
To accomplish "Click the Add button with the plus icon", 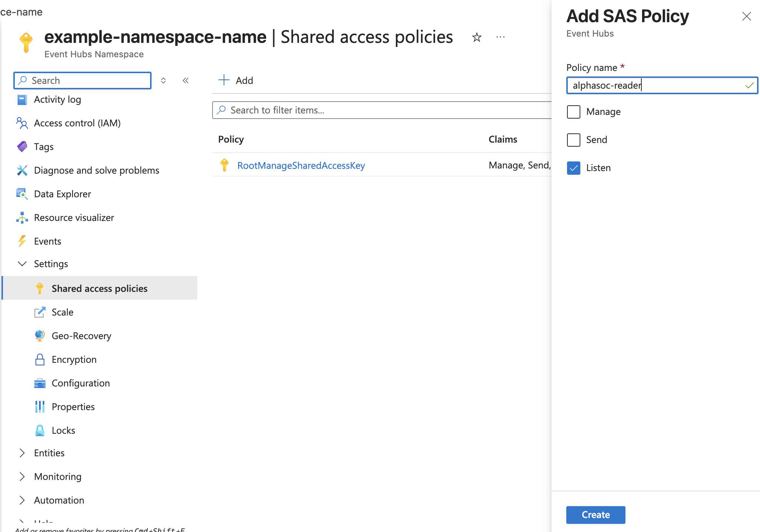I will pyautogui.click(x=236, y=80).
